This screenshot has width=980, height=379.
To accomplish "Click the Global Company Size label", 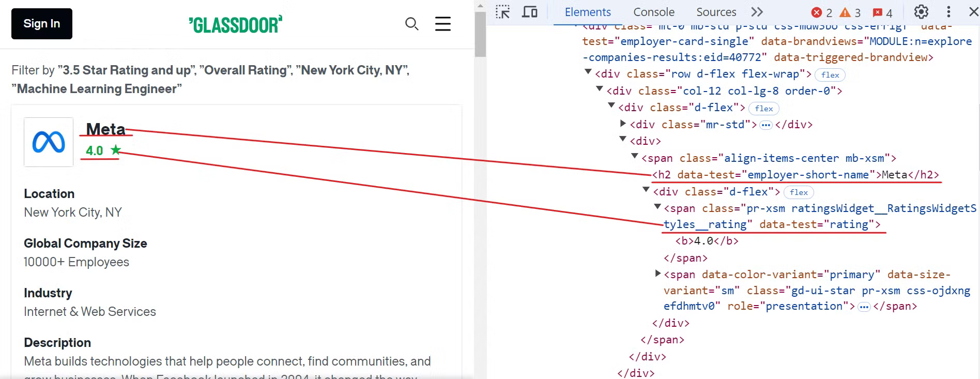I will 85,244.
